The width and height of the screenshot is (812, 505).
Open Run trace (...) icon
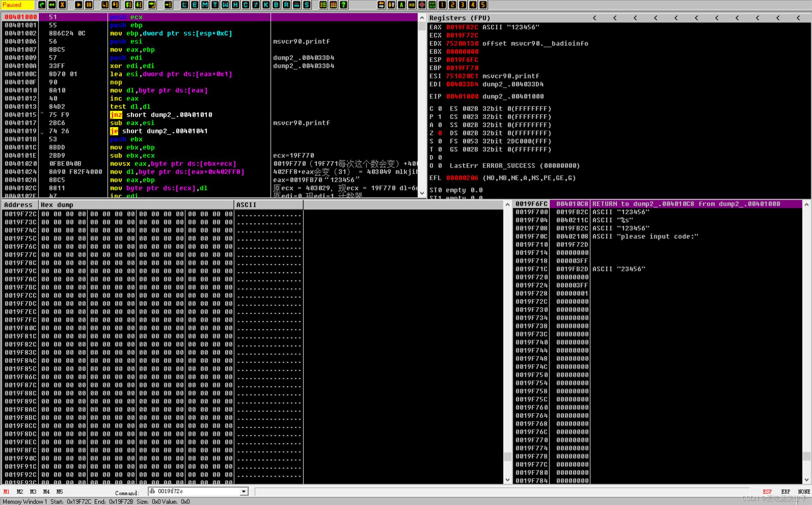click(x=296, y=5)
